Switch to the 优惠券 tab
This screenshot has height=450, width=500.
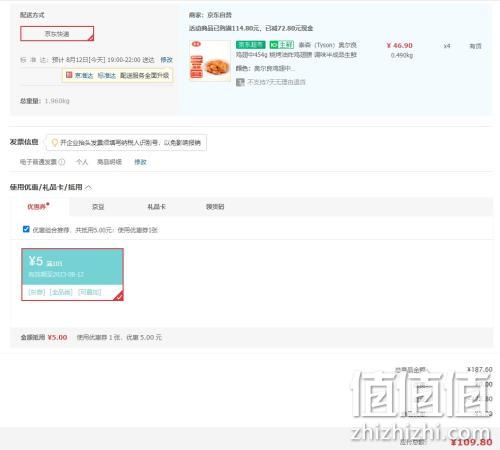(x=38, y=207)
